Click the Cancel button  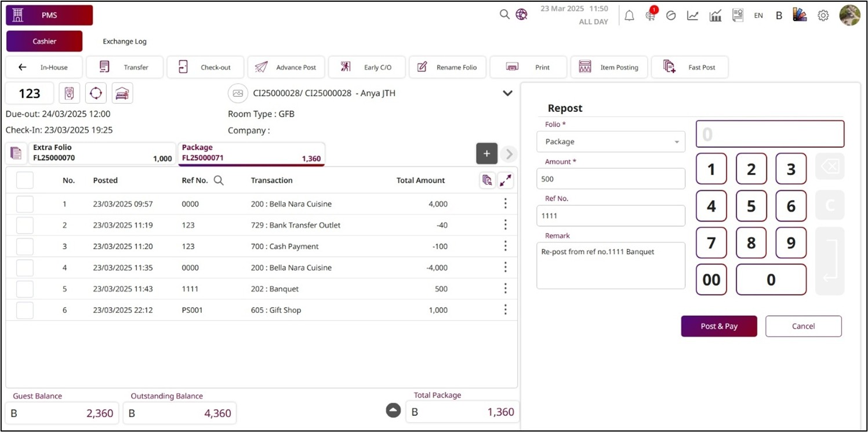[x=803, y=326]
